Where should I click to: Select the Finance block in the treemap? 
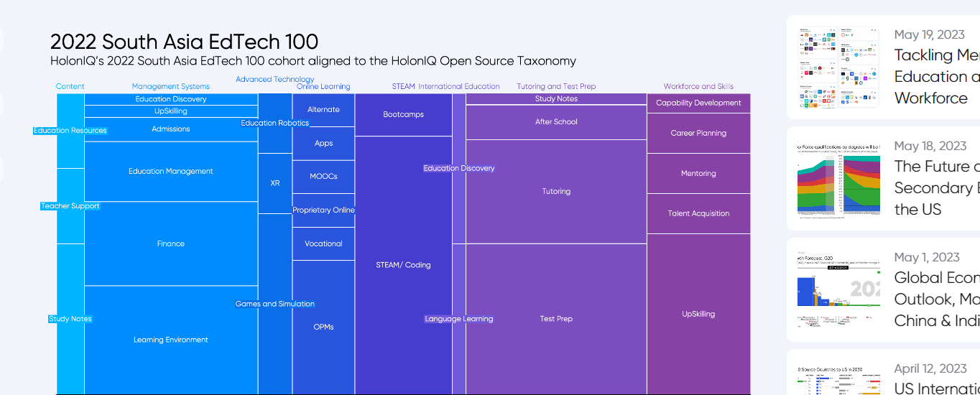coord(171,244)
